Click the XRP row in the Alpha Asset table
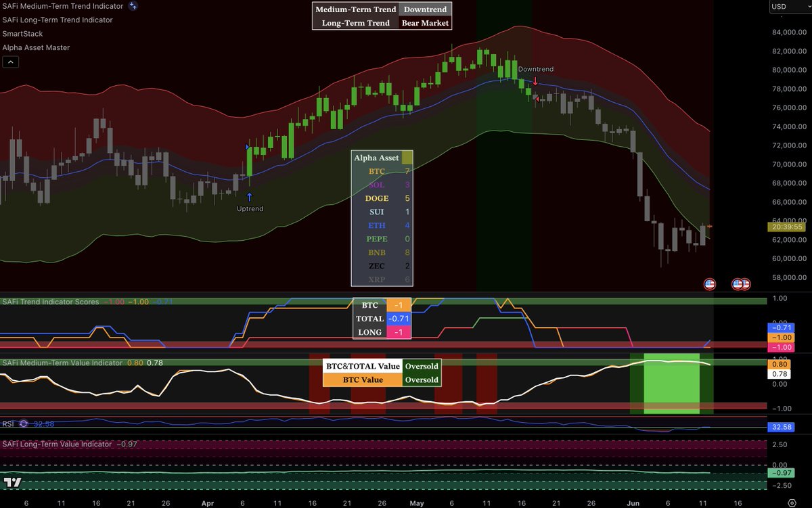 point(382,279)
